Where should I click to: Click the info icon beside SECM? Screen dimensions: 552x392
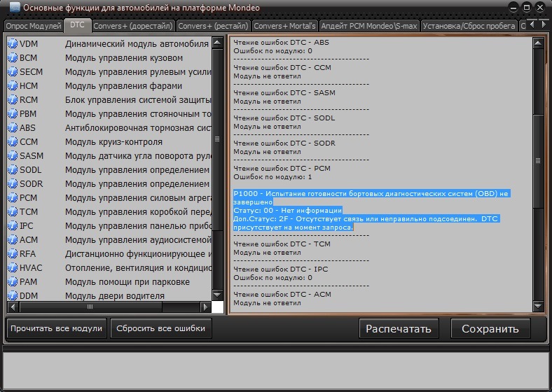click(x=13, y=72)
